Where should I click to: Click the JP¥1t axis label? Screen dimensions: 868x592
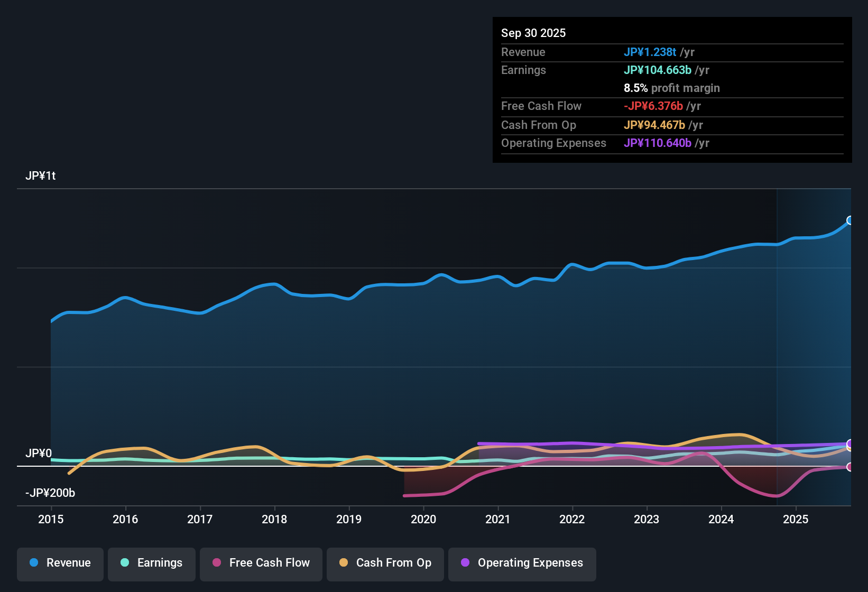[x=41, y=175]
